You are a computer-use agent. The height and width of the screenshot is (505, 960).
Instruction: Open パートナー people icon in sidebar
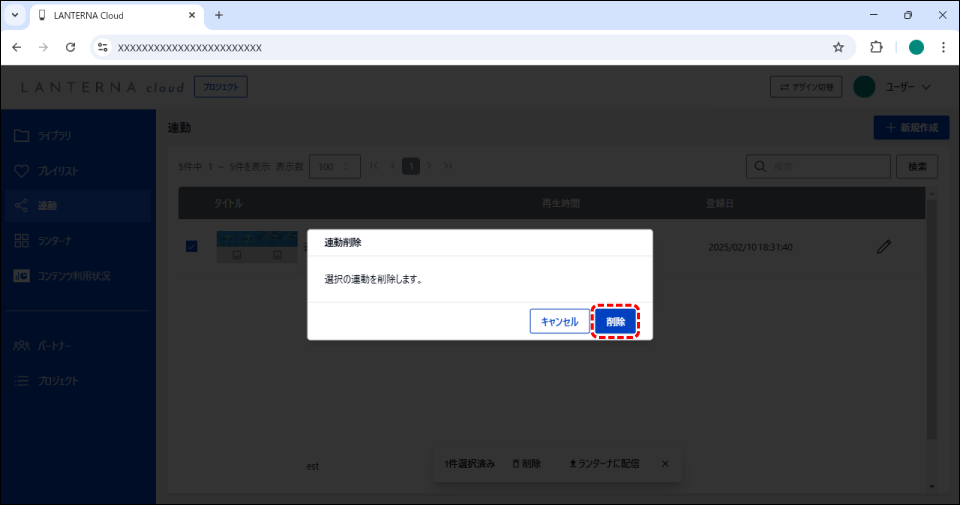(22, 346)
